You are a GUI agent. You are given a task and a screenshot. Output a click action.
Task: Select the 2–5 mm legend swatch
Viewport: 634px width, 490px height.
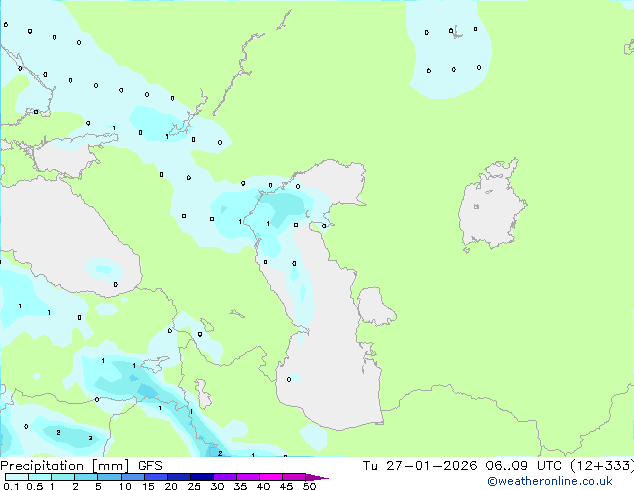click(x=86, y=477)
